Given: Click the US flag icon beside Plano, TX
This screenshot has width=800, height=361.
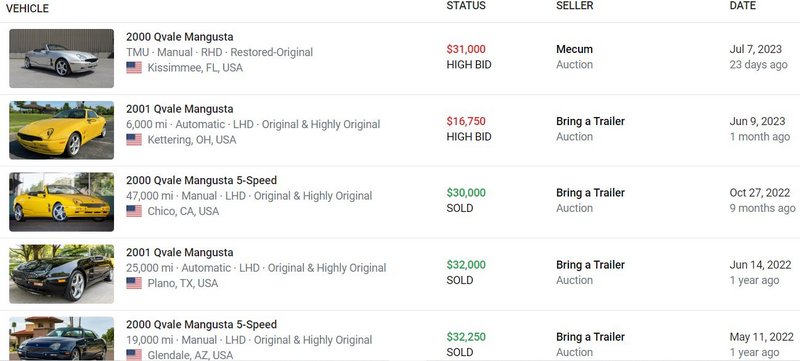Looking at the screenshot, I should click(134, 283).
